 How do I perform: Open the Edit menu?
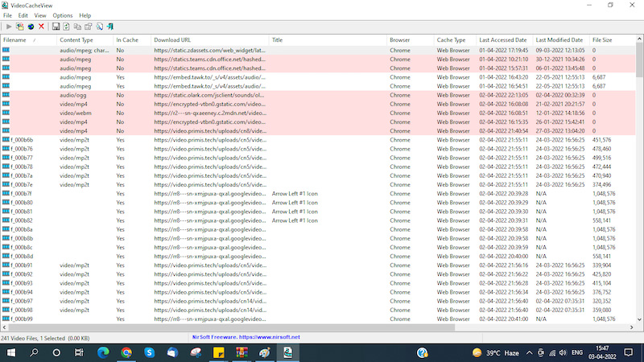pyautogui.click(x=23, y=15)
